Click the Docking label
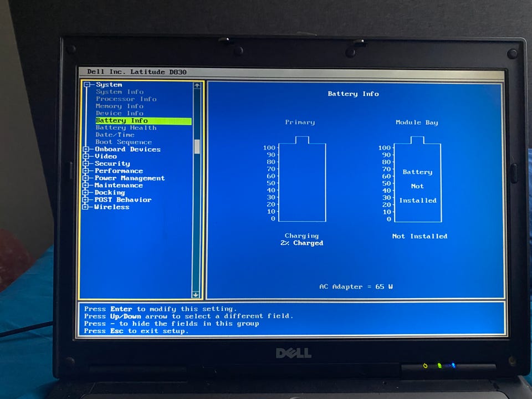Screen dimensions: 532x399 110,192
